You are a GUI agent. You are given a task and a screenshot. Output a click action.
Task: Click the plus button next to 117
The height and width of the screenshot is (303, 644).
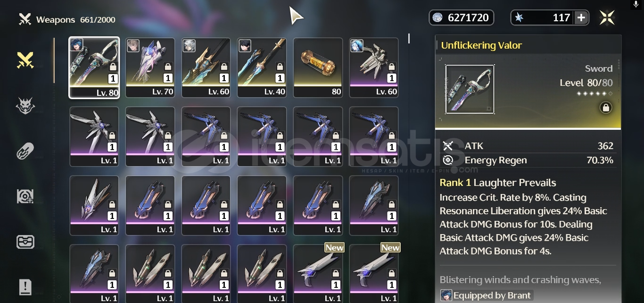point(581,18)
